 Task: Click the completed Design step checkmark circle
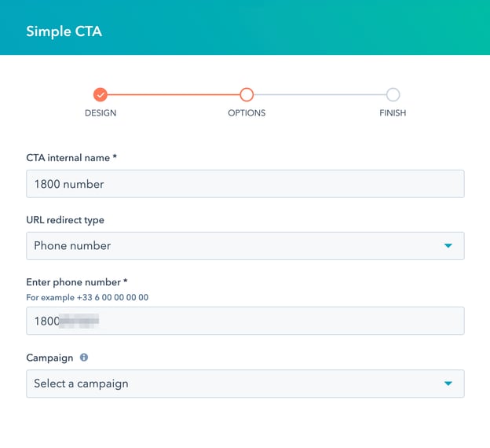point(100,95)
